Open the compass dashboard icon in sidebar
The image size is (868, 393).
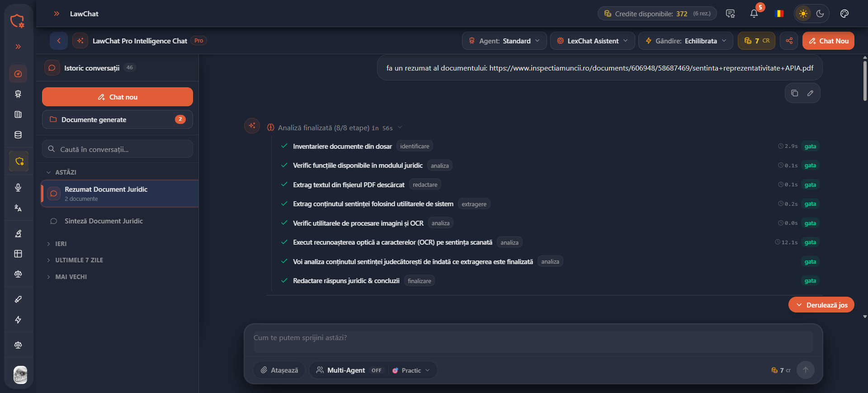[18, 74]
